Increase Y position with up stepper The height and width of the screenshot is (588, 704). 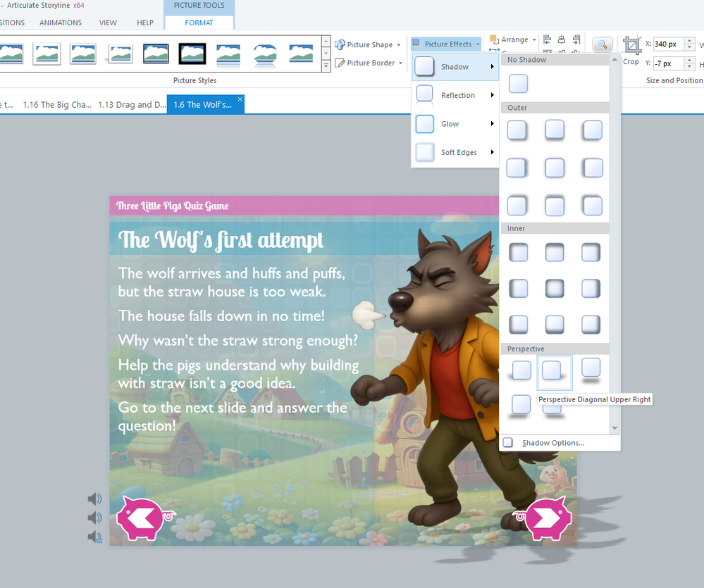point(690,61)
